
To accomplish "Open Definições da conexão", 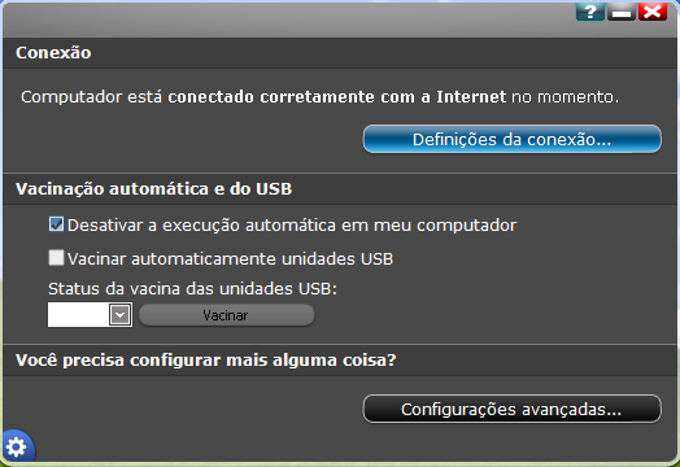I will (511, 139).
